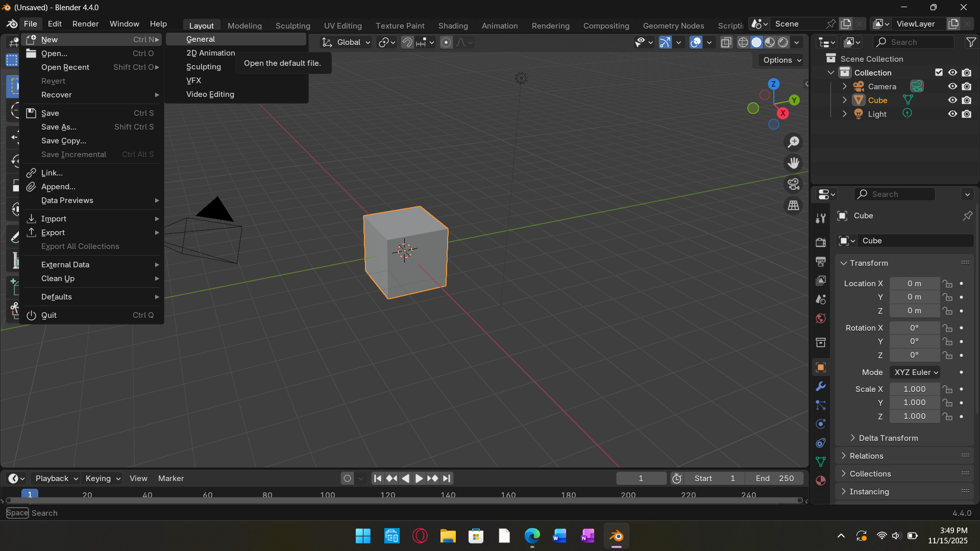Jump to timeline start button
The height and width of the screenshot is (551, 980).
(x=377, y=479)
